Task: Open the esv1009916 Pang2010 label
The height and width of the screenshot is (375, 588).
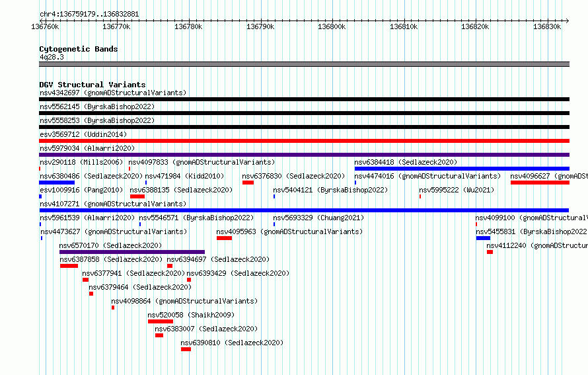Action: coord(81,190)
